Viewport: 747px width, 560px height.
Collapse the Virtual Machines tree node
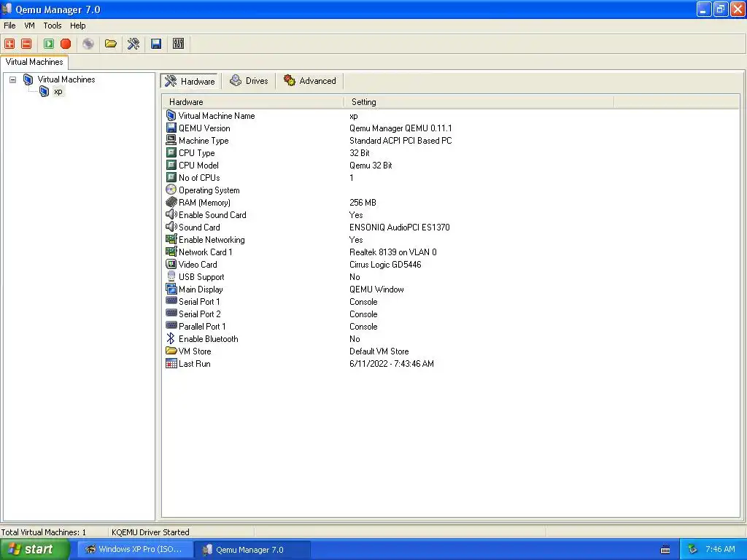click(x=13, y=79)
